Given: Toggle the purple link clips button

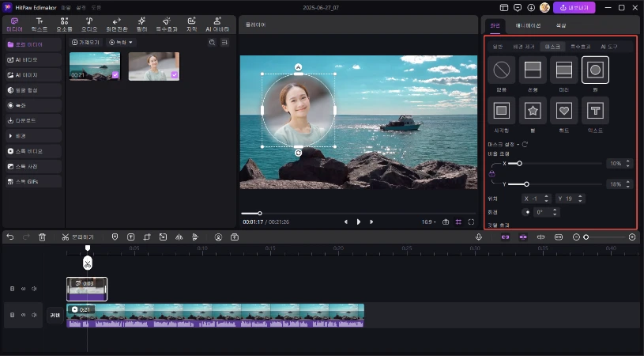Looking at the screenshot, I should (x=505, y=237).
